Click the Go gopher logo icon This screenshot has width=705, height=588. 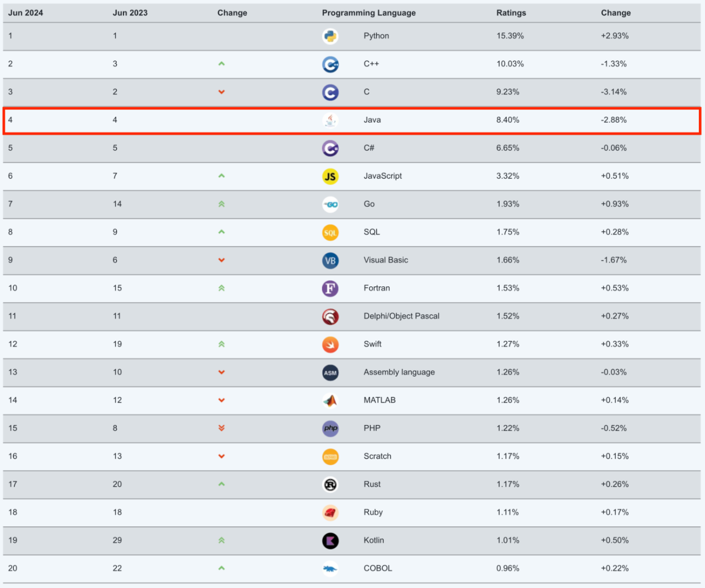(x=330, y=204)
